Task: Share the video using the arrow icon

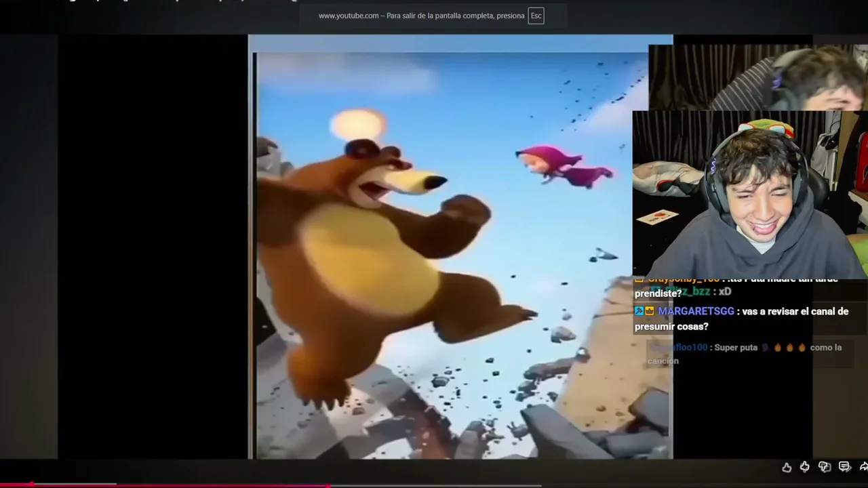Action: (863, 466)
